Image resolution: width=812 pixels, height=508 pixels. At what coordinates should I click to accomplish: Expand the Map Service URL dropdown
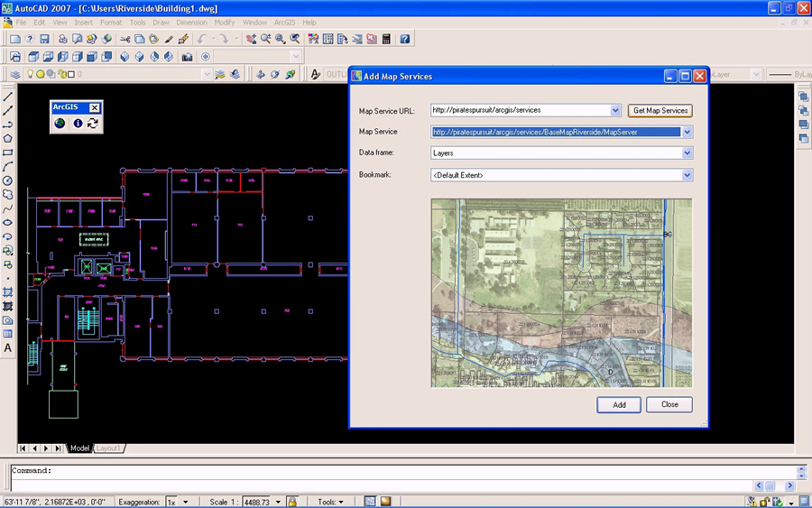click(x=616, y=111)
